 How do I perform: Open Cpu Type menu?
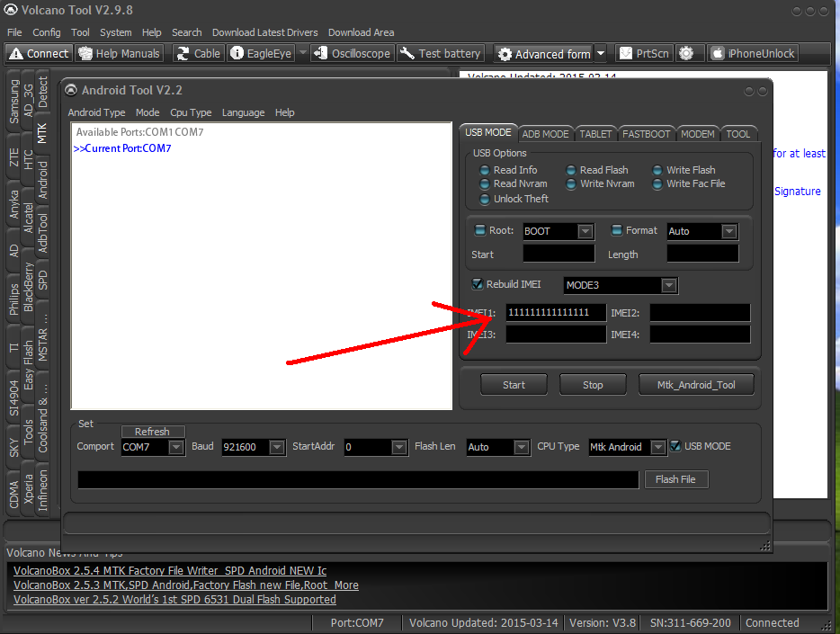[x=191, y=113]
